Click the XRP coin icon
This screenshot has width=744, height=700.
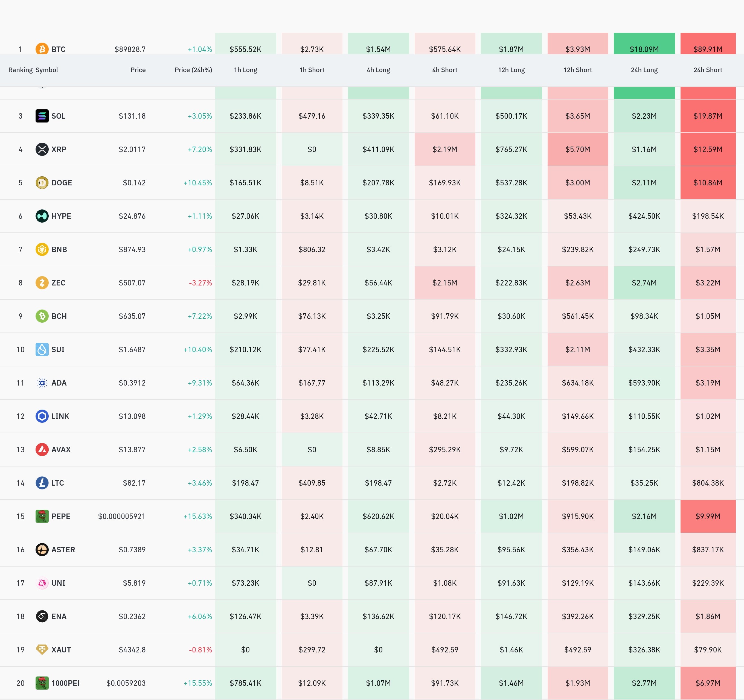click(x=42, y=149)
